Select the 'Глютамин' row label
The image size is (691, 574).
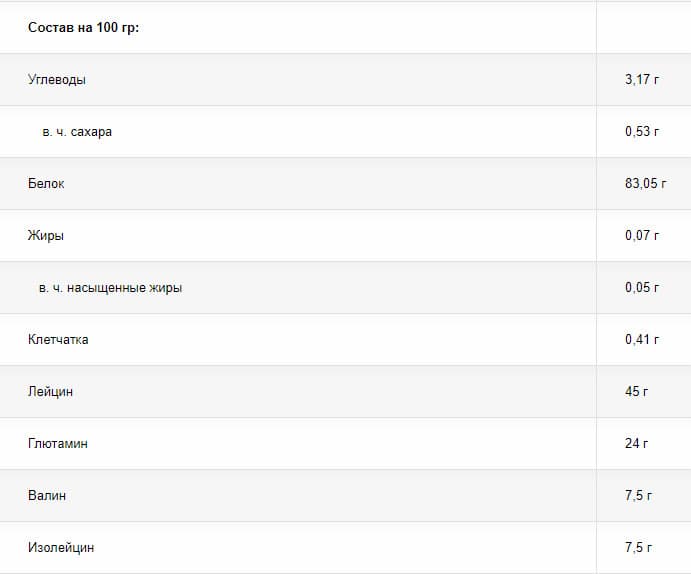click(58, 444)
